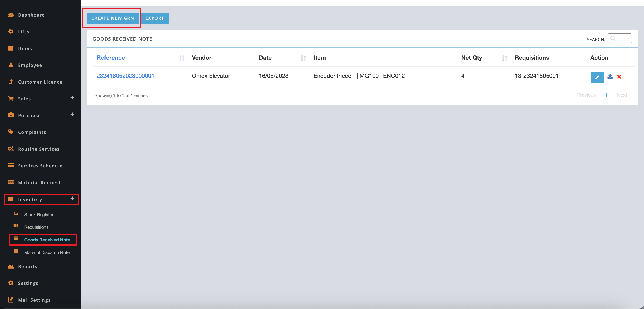Open the Lifts menu item
This screenshot has height=309, width=644.
pos(23,32)
